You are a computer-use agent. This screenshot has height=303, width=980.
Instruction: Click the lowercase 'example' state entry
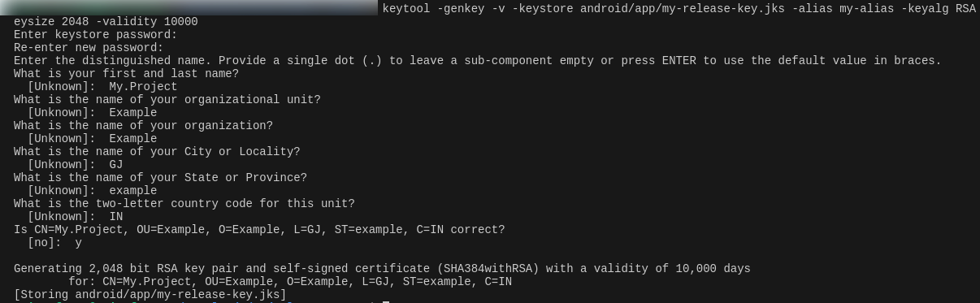point(132,191)
